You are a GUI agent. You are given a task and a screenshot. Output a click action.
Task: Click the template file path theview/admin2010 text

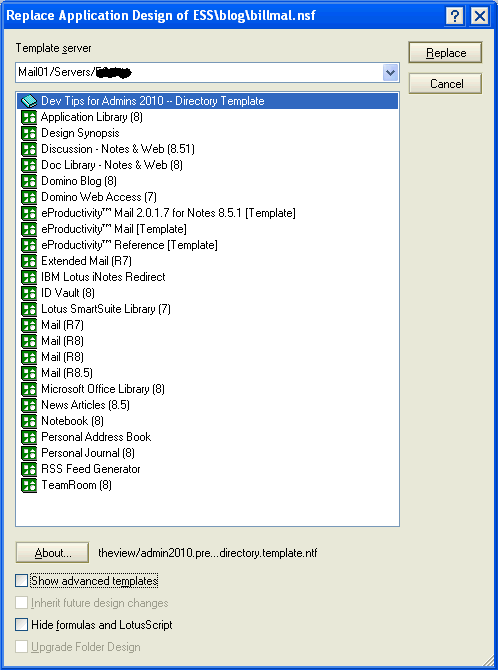[x=208, y=553]
